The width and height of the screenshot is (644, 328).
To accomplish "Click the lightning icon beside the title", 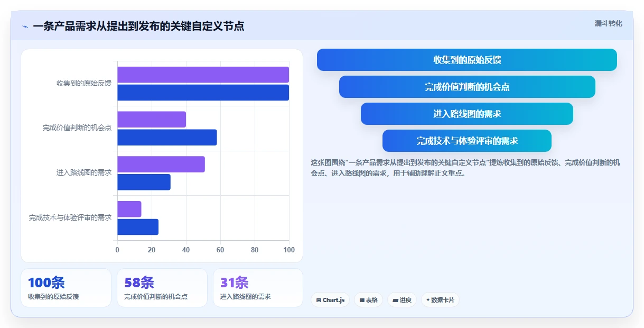I will pyautogui.click(x=25, y=26).
